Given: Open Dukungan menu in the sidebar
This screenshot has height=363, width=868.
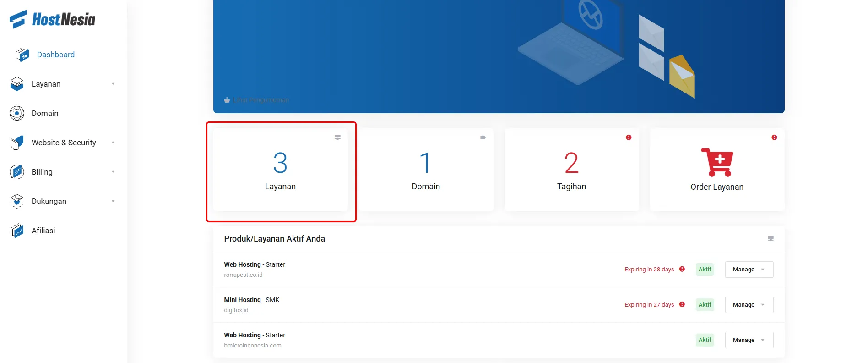Looking at the screenshot, I should (49, 201).
